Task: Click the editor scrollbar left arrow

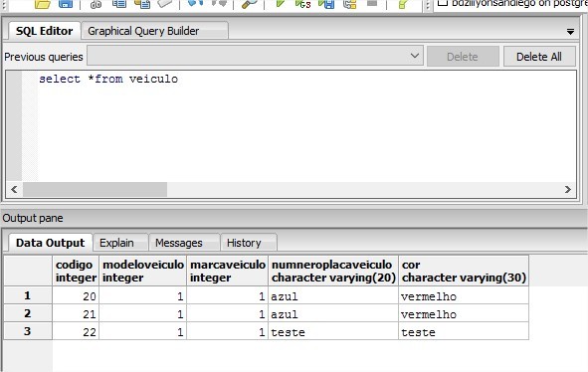Action: point(14,189)
